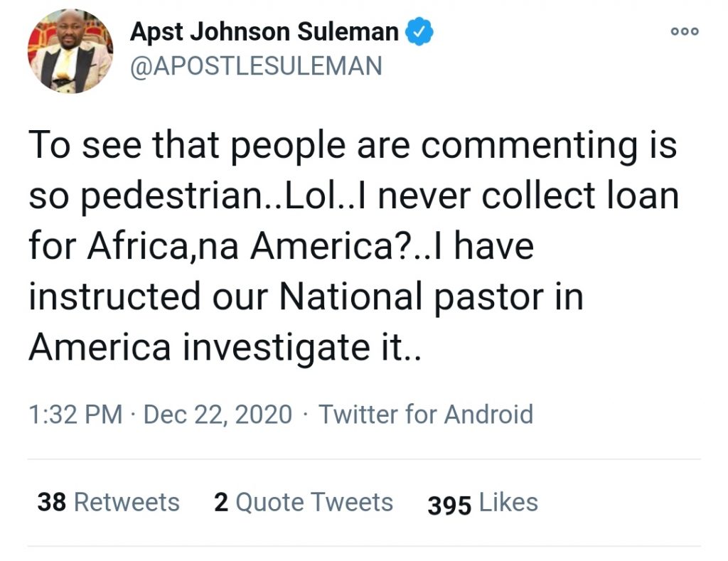Viewport: 728px width, 561px height.
Task: Open the tweet's three-dot more options menu
Action: pos(685,31)
